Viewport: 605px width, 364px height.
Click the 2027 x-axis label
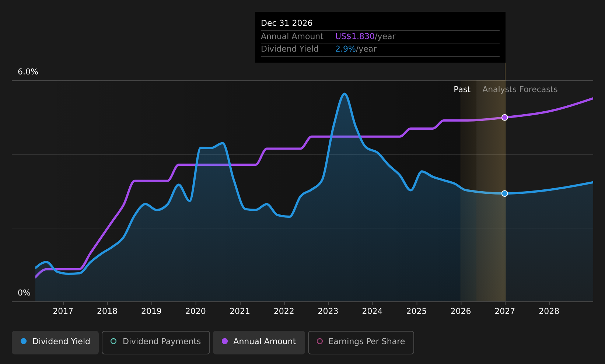(x=505, y=311)
